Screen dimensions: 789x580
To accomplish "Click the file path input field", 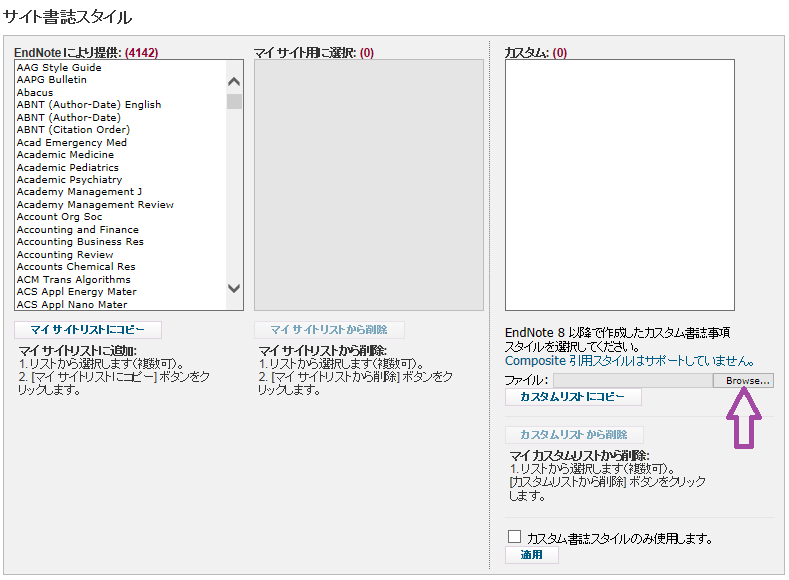I will 633,381.
